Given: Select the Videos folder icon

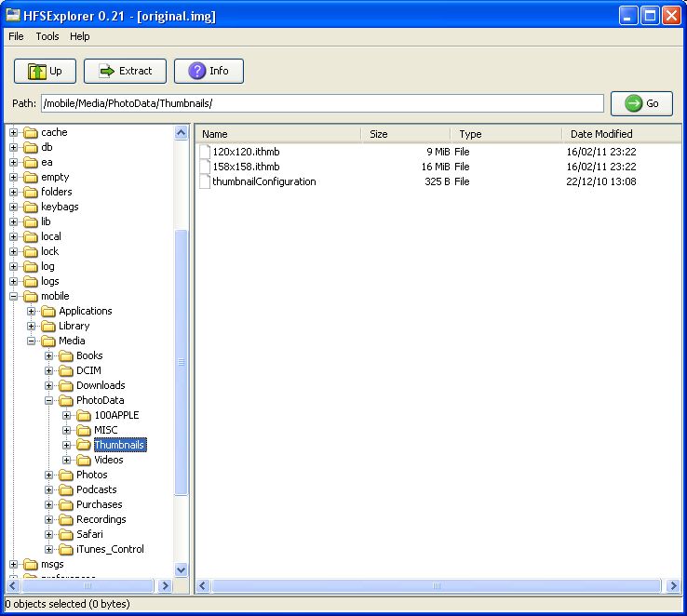Looking at the screenshot, I should click(83, 461).
